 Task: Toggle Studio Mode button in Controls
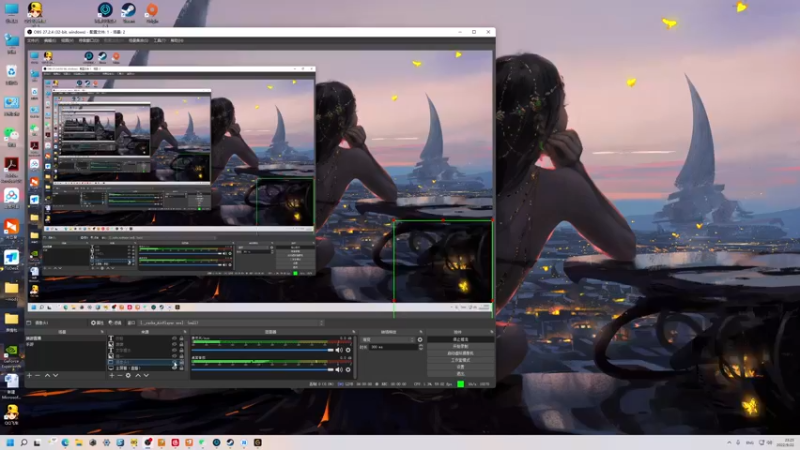coord(461,360)
